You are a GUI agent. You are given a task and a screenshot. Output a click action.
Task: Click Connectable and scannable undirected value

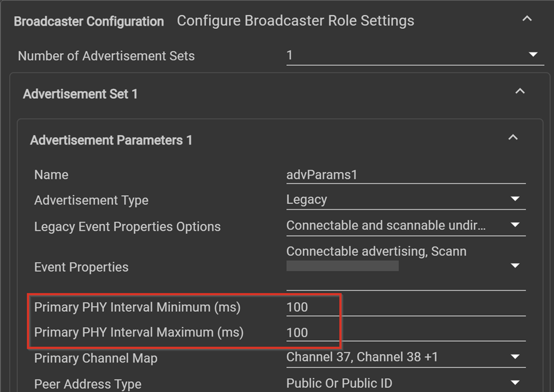(x=386, y=225)
